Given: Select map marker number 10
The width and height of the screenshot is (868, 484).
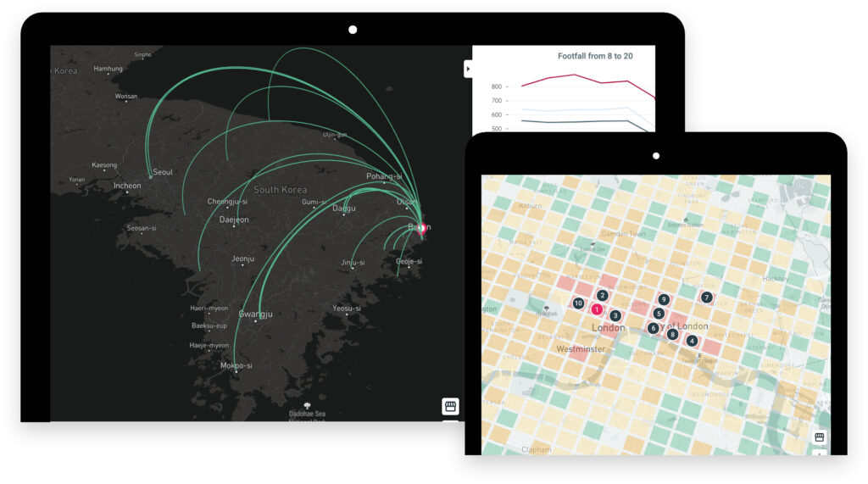Looking at the screenshot, I should 578,303.
